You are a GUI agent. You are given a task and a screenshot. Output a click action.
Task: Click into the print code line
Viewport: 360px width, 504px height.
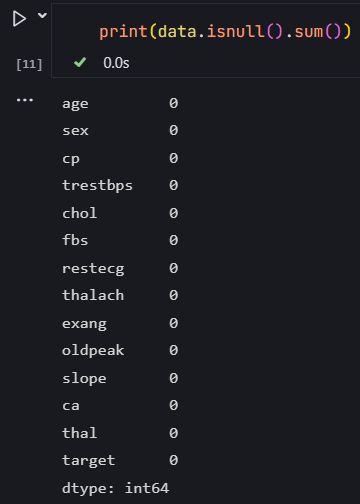click(225, 32)
